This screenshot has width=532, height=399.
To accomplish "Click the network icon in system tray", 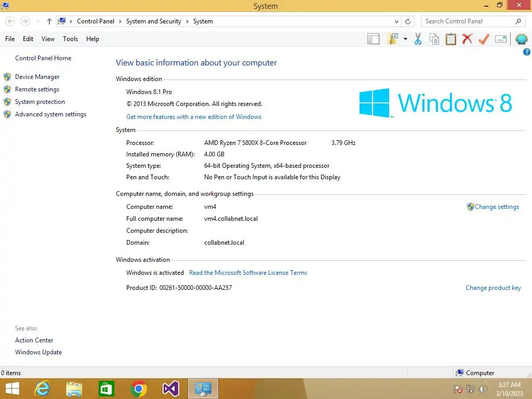I will point(471,389).
